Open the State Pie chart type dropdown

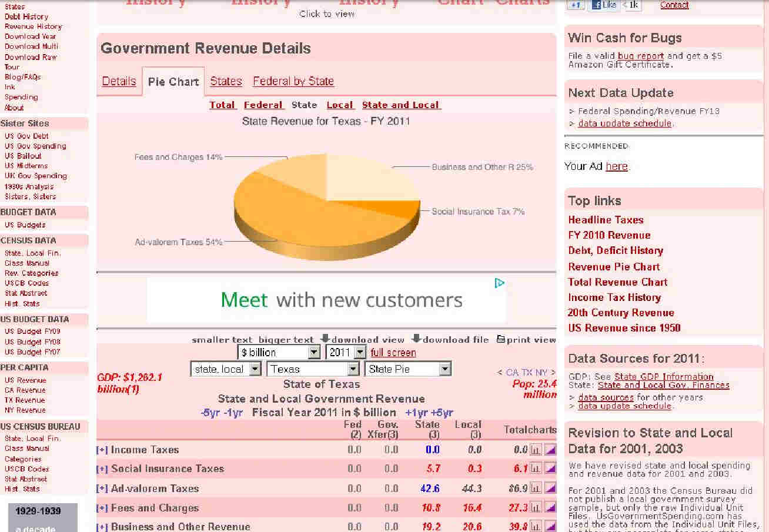pyautogui.click(x=445, y=369)
